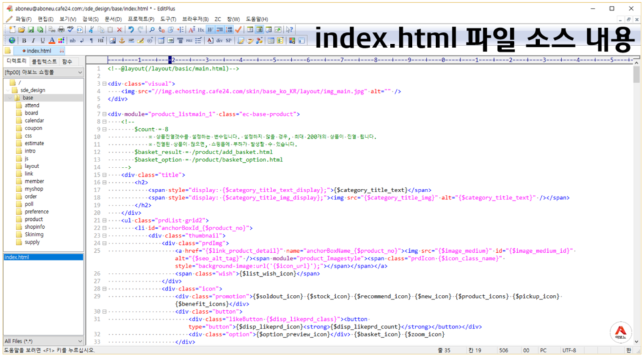Open the Replace tool icon
Screen dimensions: 644x357
coord(161,29)
